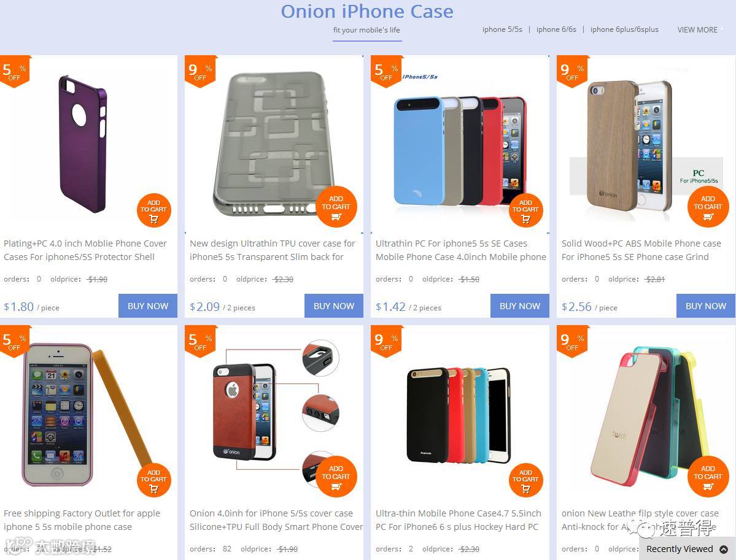Viewport: 736px width, 560px height.
Task: Open the iphone 5/5s category tab
Action: tap(502, 29)
